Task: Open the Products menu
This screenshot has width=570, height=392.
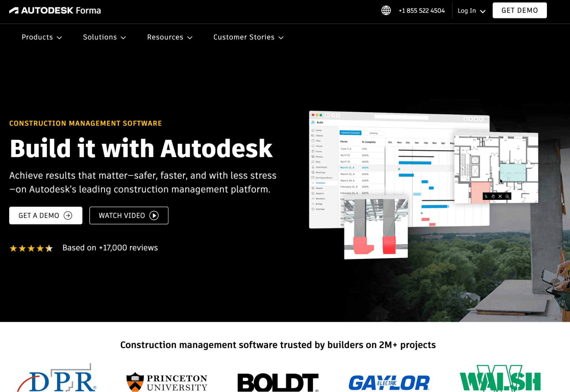Action: point(42,37)
